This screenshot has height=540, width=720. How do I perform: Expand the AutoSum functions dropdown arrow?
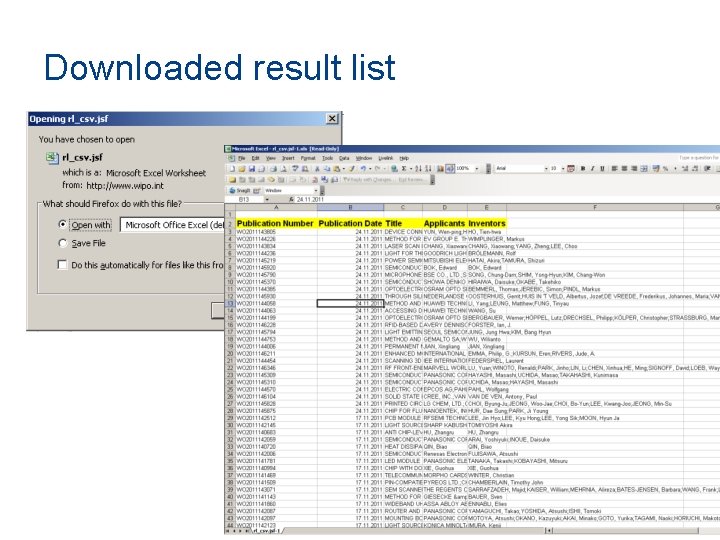411,169
